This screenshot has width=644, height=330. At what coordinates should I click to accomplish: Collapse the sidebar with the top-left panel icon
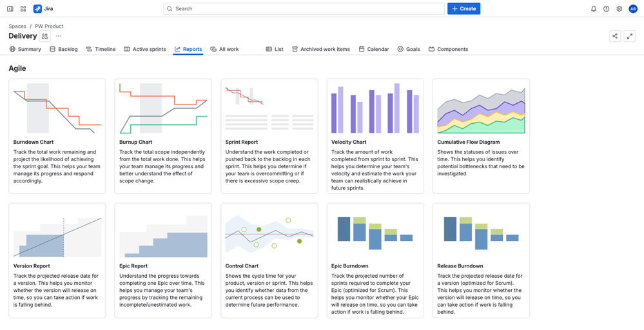pyautogui.click(x=10, y=8)
